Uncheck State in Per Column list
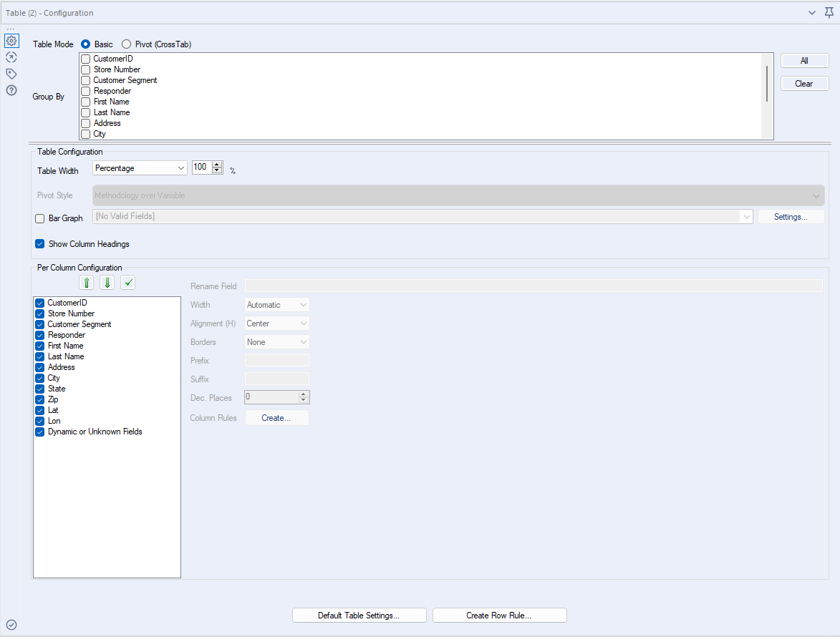The width and height of the screenshot is (840, 637). 39,389
